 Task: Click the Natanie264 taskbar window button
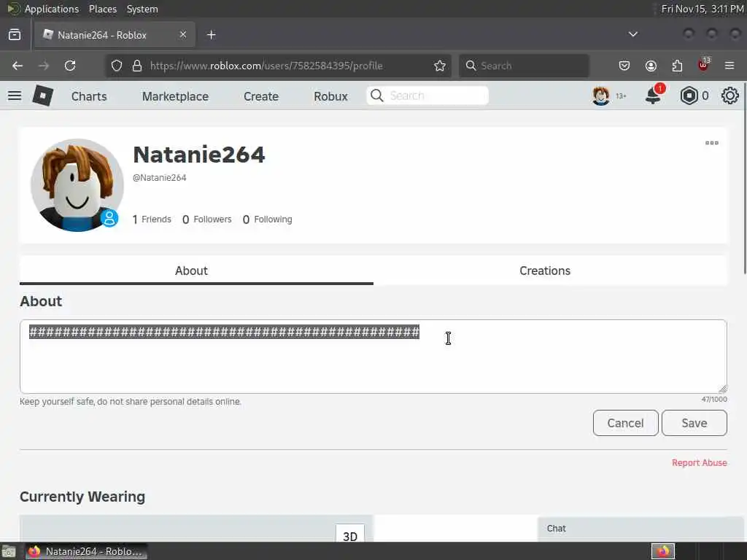tap(86, 551)
